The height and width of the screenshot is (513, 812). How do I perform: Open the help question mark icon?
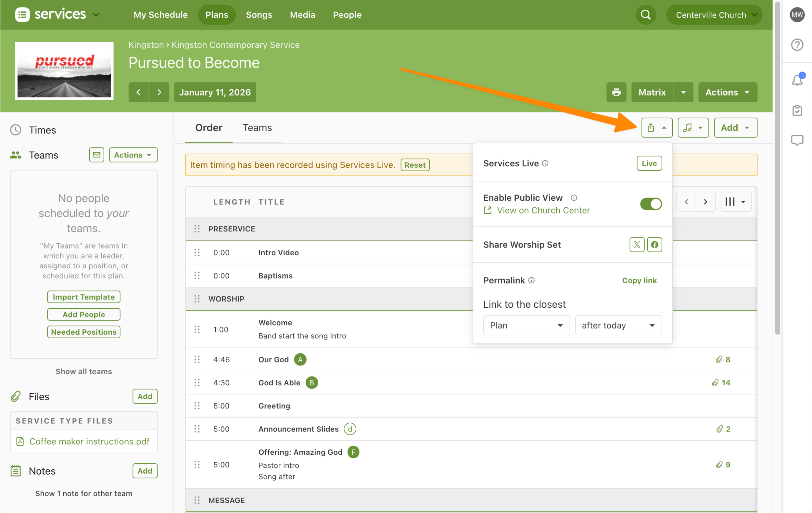[797, 45]
